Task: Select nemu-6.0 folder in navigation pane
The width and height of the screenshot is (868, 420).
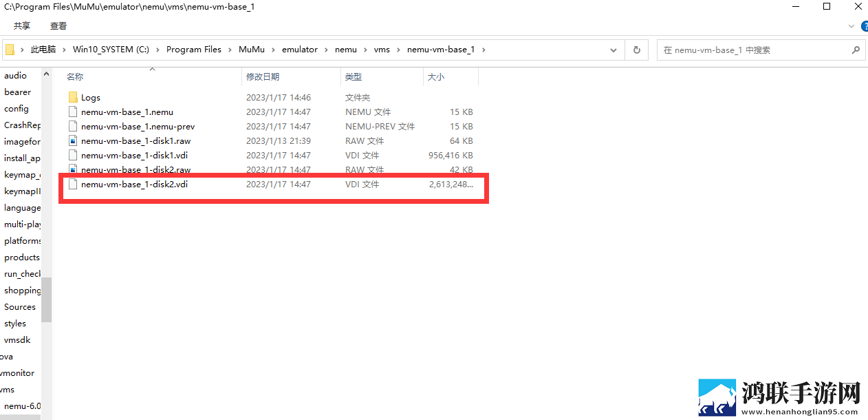Action: [x=22, y=406]
